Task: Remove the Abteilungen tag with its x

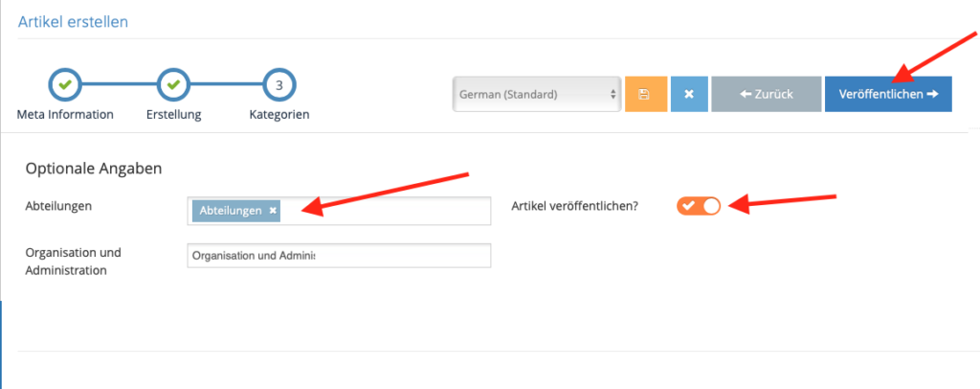Action: pos(273,211)
